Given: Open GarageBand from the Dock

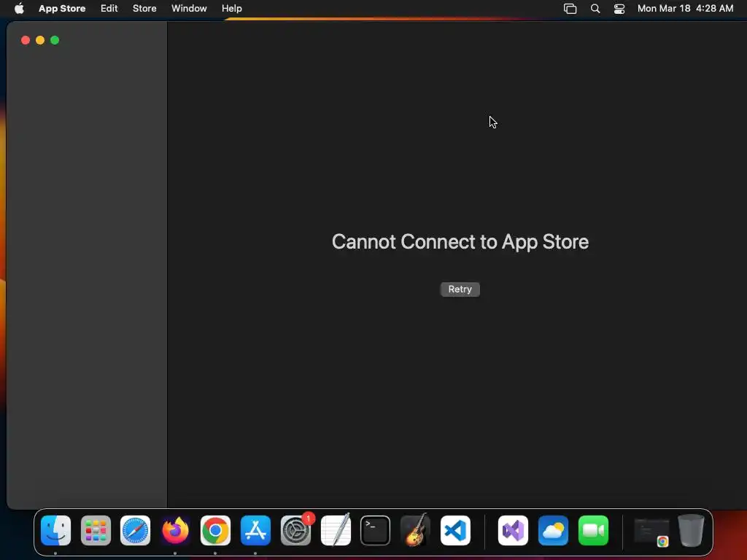Looking at the screenshot, I should coord(415,530).
